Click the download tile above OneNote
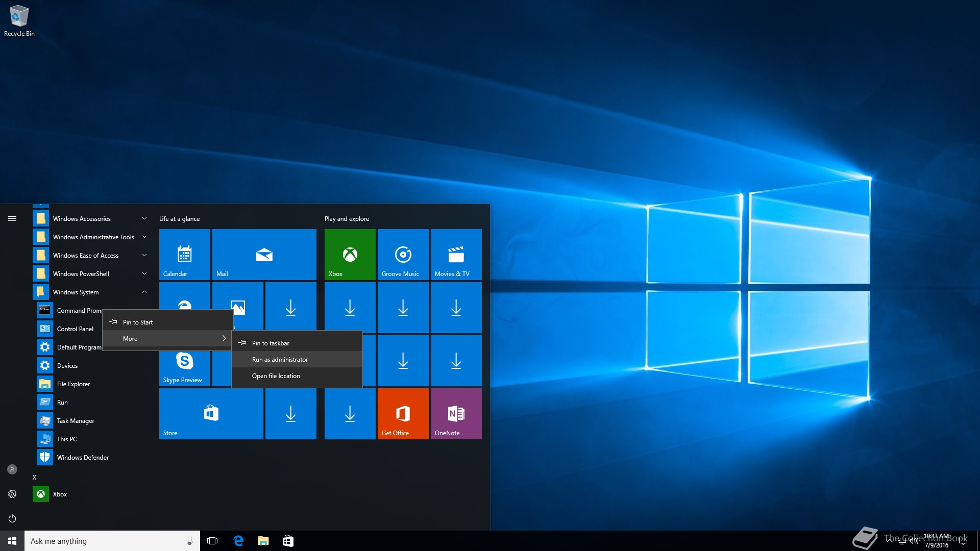Screen dimensions: 980x551 456,361
